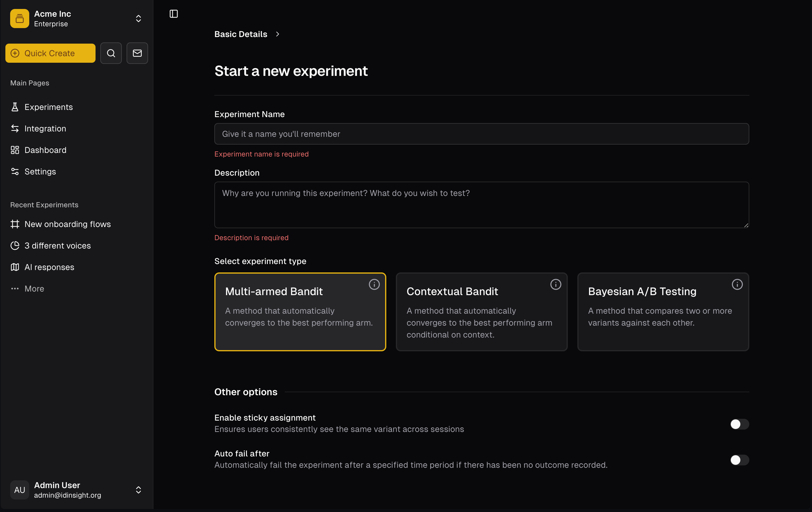The image size is (812, 512).
Task: Click the 'Other options' section heading
Action: tap(246, 392)
